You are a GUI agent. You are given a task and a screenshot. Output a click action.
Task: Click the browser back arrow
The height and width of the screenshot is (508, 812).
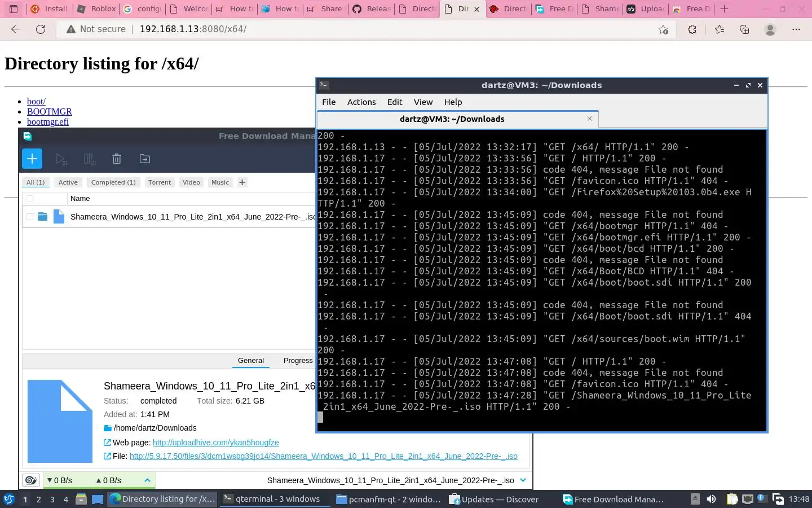click(x=16, y=29)
